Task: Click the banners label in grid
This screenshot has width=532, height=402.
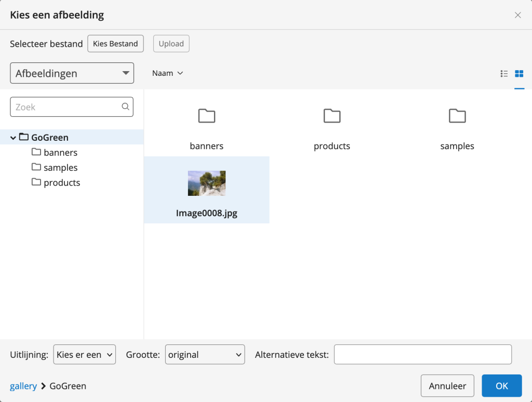Action: point(207,146)
